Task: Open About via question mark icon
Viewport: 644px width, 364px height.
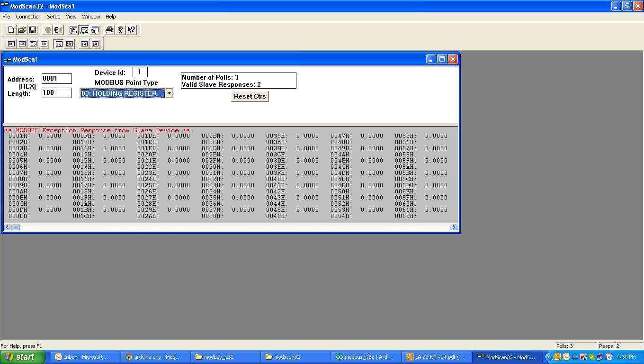Action: pyautogui.click(x=120, y=30)
